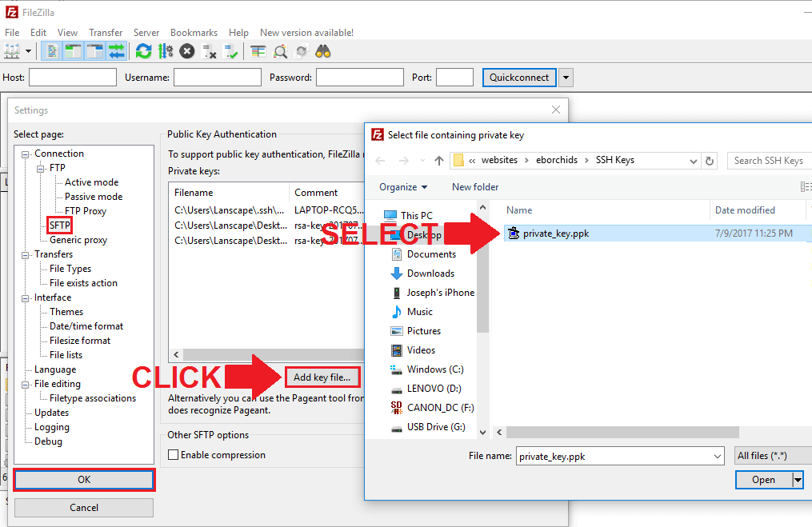Toggle the remote directory tree icon
The height and width of the screenshot is (527, 812).
coord(94,51)
